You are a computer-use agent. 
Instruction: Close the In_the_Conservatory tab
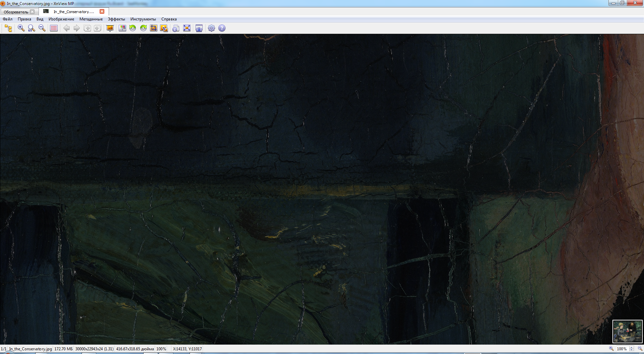102,11
